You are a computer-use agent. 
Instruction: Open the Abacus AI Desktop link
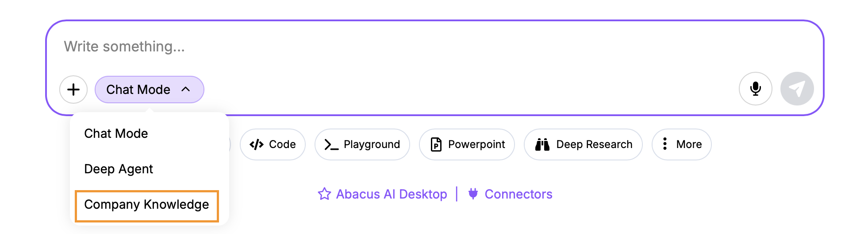[x=392, y=194]
